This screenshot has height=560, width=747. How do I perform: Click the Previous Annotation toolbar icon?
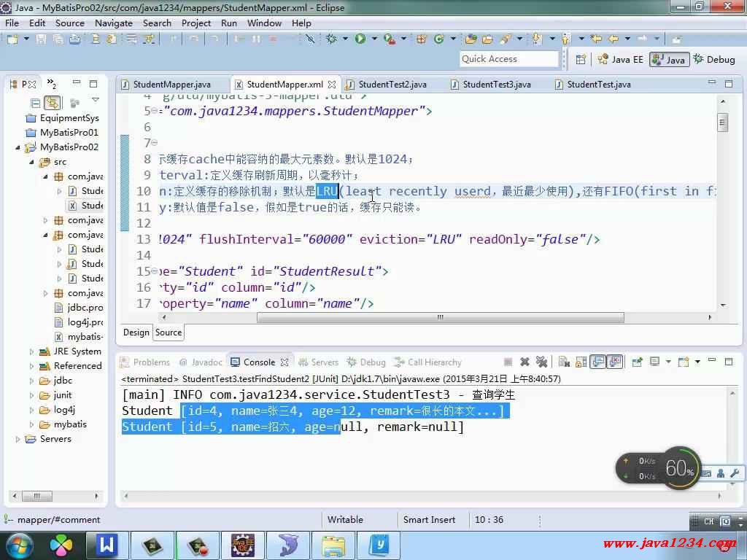point(566,39)
